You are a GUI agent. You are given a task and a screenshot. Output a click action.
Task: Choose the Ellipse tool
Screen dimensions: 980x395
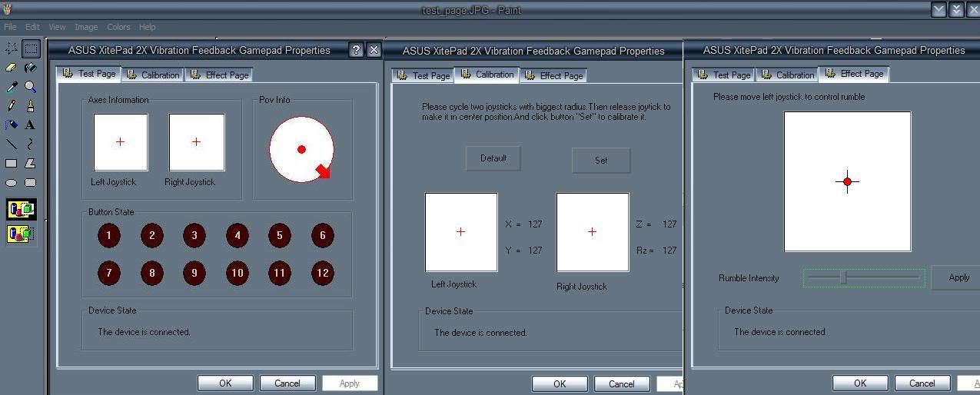(12, 183)
